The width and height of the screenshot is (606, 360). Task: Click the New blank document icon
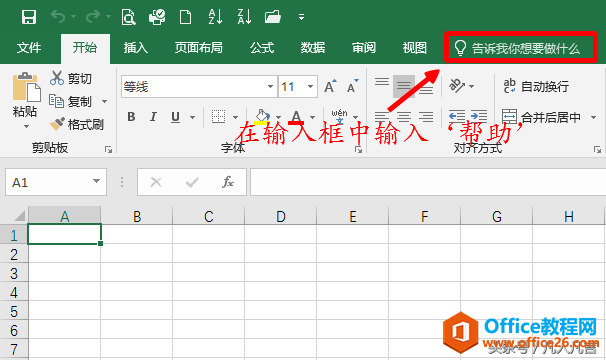click(186, 17)
